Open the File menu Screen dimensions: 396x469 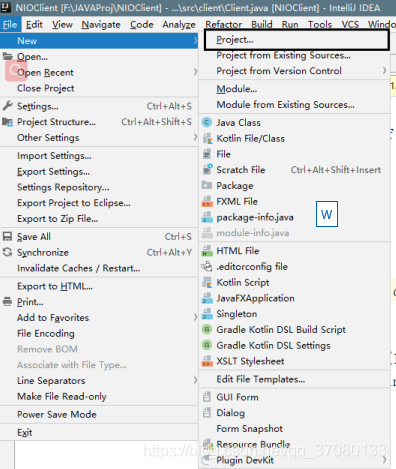coord(10,25)
